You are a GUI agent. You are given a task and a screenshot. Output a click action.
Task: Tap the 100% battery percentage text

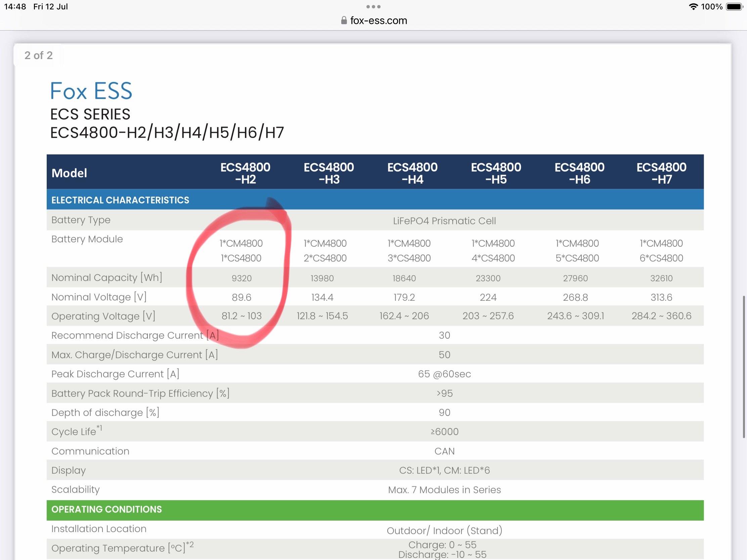click(x=711, y=7)
